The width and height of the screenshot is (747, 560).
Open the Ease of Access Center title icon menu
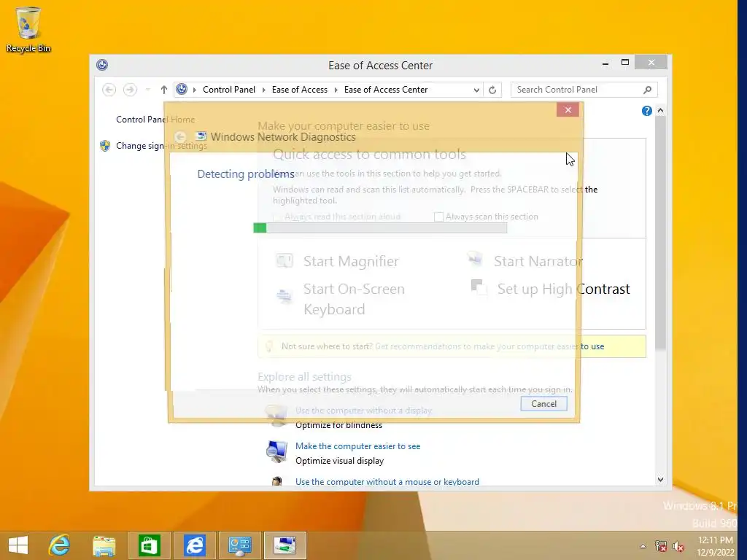[102, 65]
